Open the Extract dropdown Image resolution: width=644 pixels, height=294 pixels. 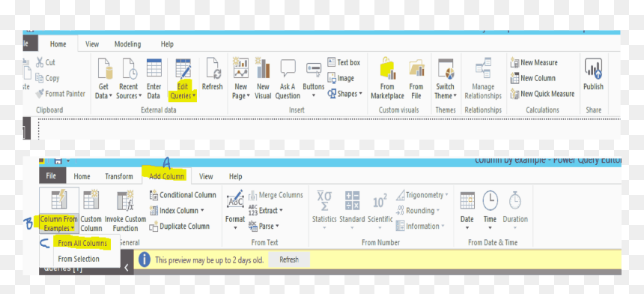[x=266, y=211]
